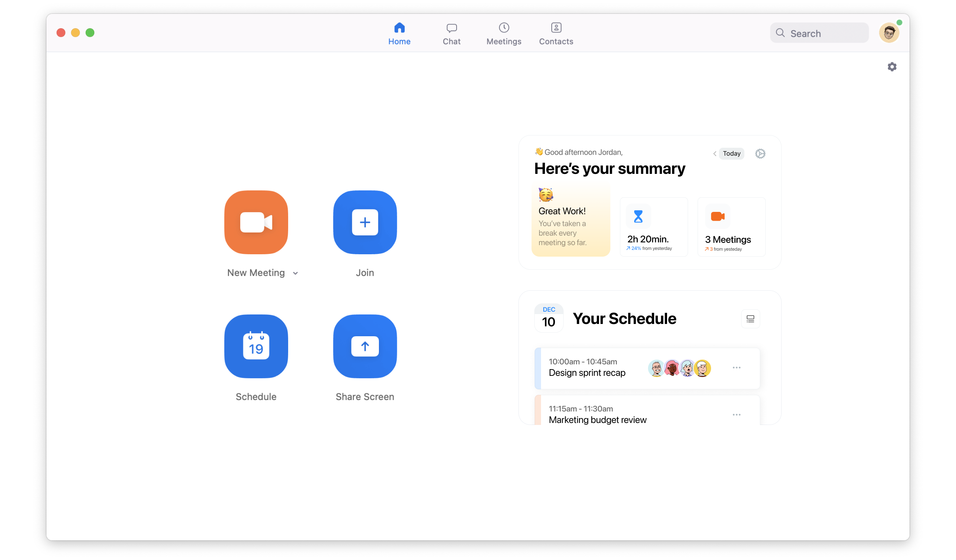
Task: Open the Schedule calendar icon
Action: click(256, 346)
